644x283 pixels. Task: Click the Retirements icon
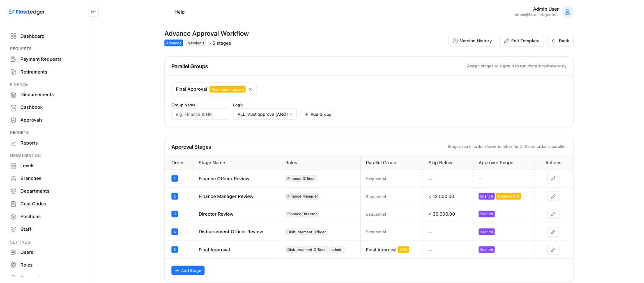click(14, 72)
